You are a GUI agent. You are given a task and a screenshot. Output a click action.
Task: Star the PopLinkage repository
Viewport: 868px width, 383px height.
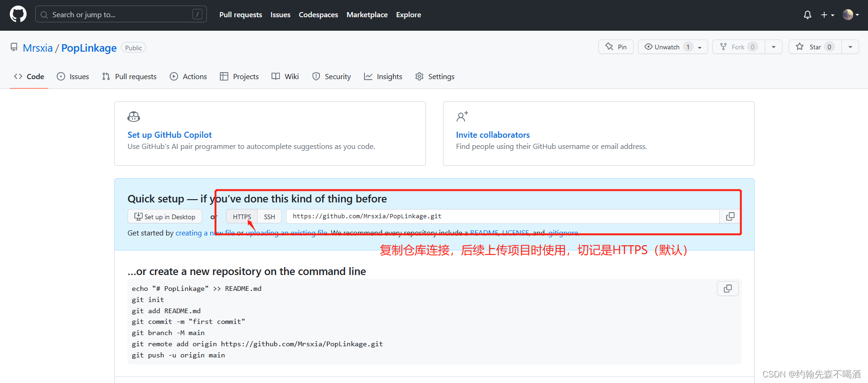coord(815,47)
